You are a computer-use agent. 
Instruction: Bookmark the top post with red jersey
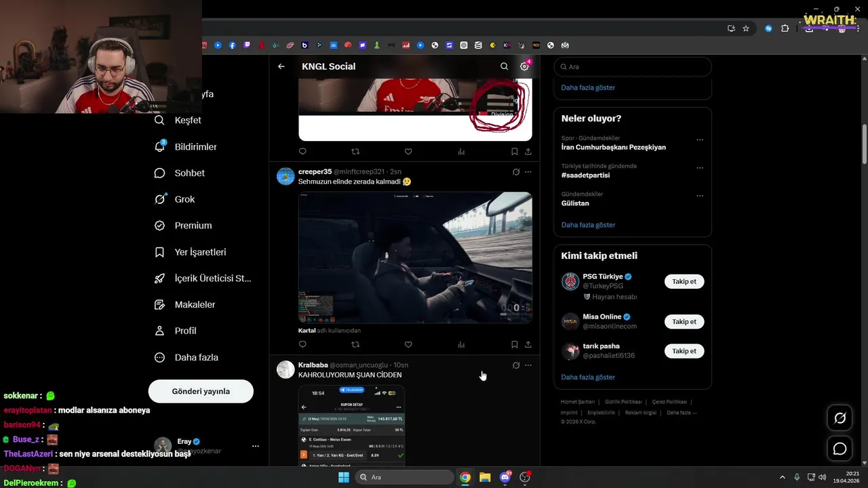tap(515, 152)
